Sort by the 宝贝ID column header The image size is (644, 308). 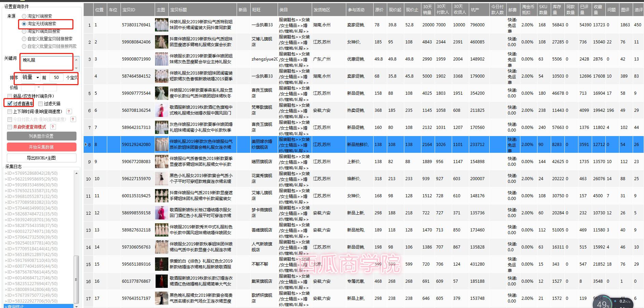pos(138,10)
